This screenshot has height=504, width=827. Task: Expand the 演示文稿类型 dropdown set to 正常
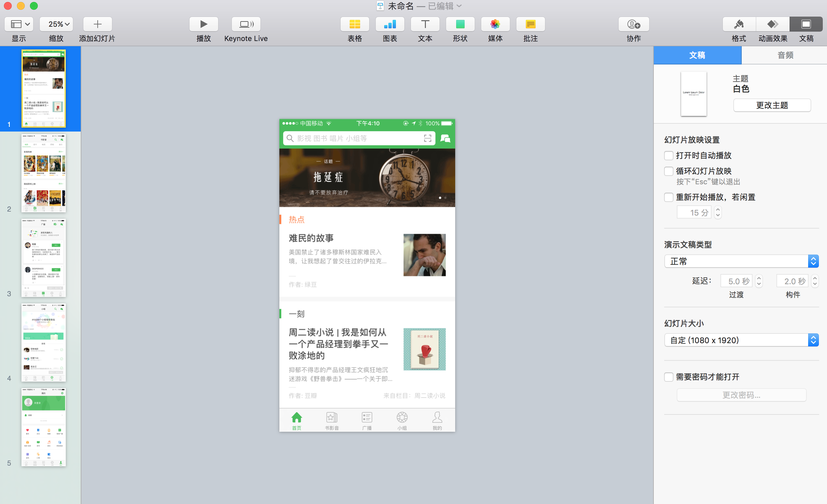pos(741,261)
